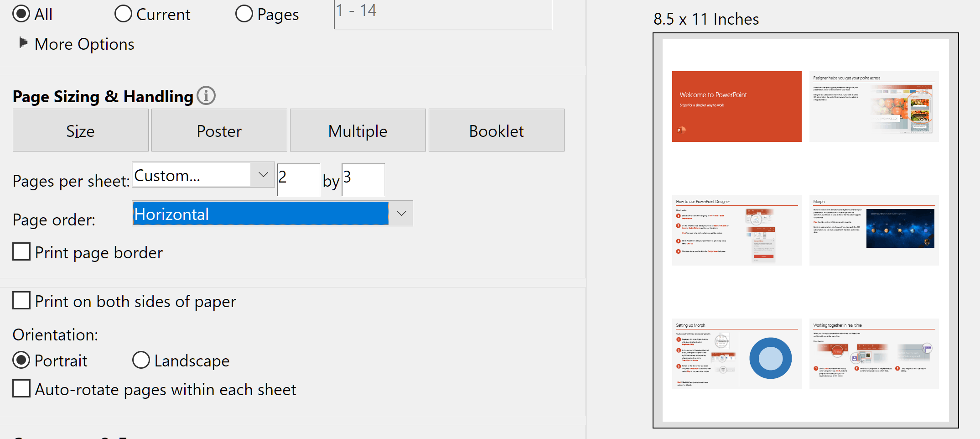Choose the Booklet button
The height and width of the screenshot is (439, 980).
pyautogui.click(x=497, y=130)
